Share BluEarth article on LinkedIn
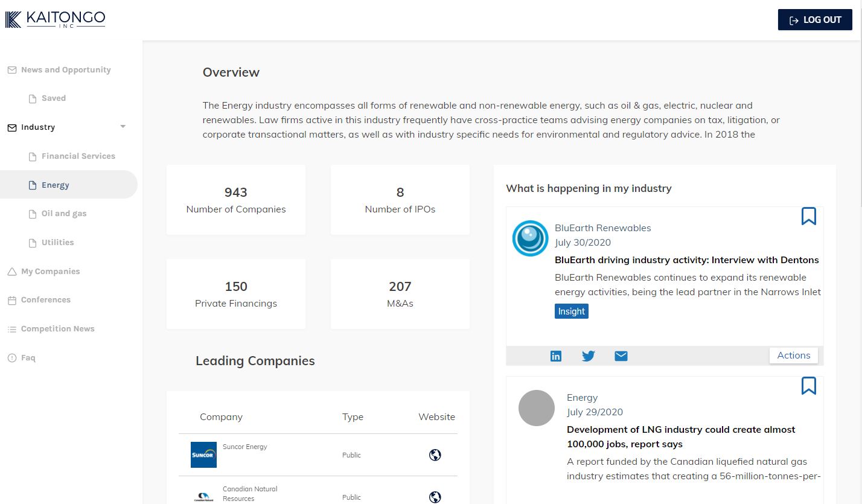862x504 pixels. point(556,356)
